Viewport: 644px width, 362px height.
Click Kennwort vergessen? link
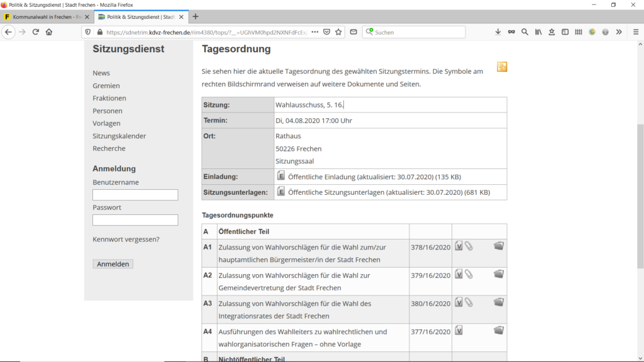[126, 239]
